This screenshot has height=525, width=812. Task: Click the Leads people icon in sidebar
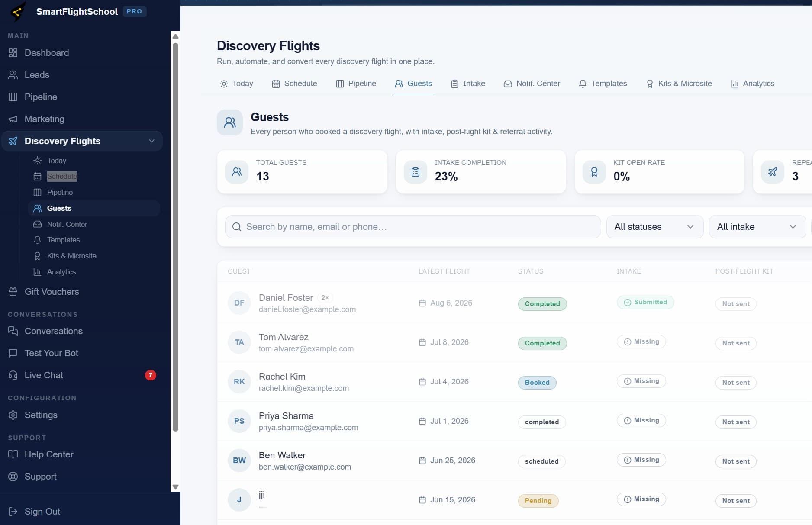[x=13, y=75]
